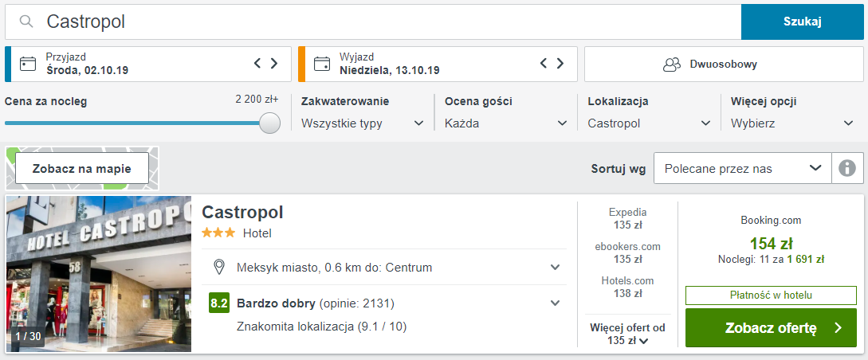
Task: Click the search magnifier icon
Action: 26,22
